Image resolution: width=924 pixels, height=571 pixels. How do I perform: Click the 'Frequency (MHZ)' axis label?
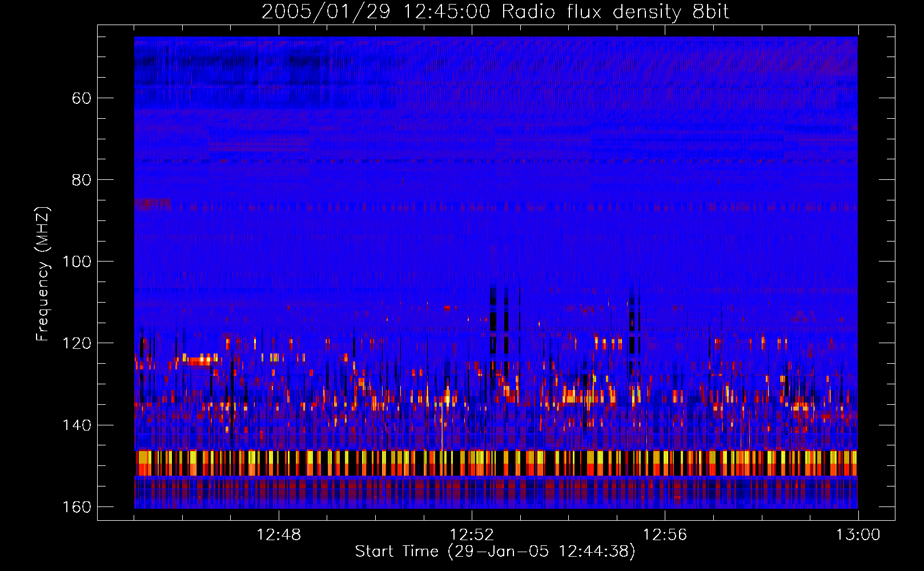pyautogui.click(x=43, y=274)
